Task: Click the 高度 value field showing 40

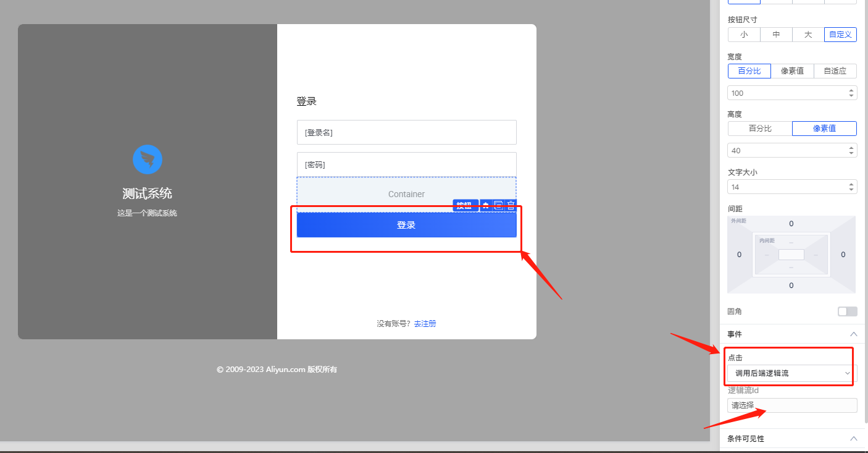Action: pyautogui.click(x=792, y=150)
